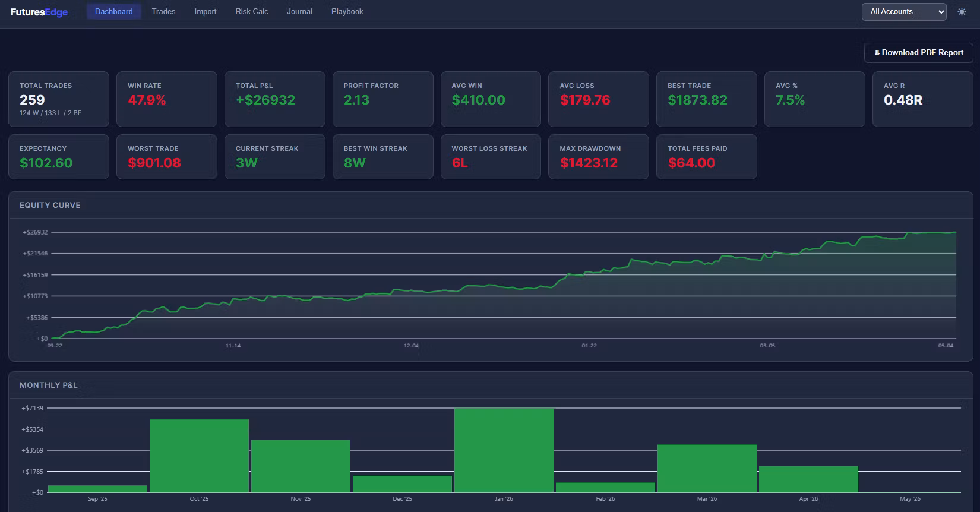Switch to the Trades tab
This screenshot has height=512, width=980.
click(x=163, y=12)
